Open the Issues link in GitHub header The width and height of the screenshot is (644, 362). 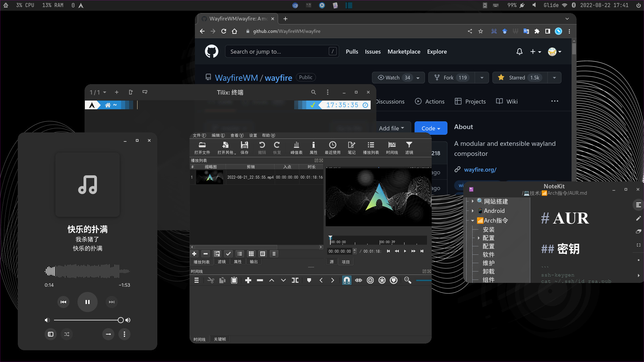pos(373,52)
